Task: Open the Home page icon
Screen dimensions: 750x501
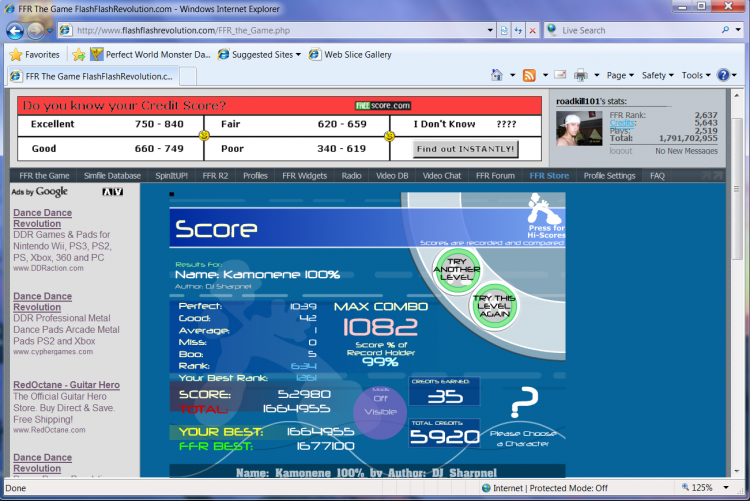Action: 498,75
